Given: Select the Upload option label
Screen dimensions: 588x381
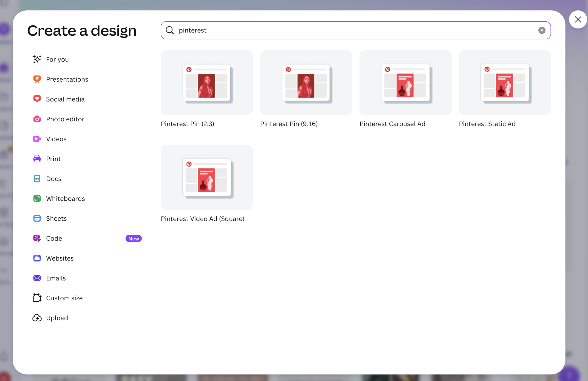Looking at the screenshot, I should [x=57, y=318].
